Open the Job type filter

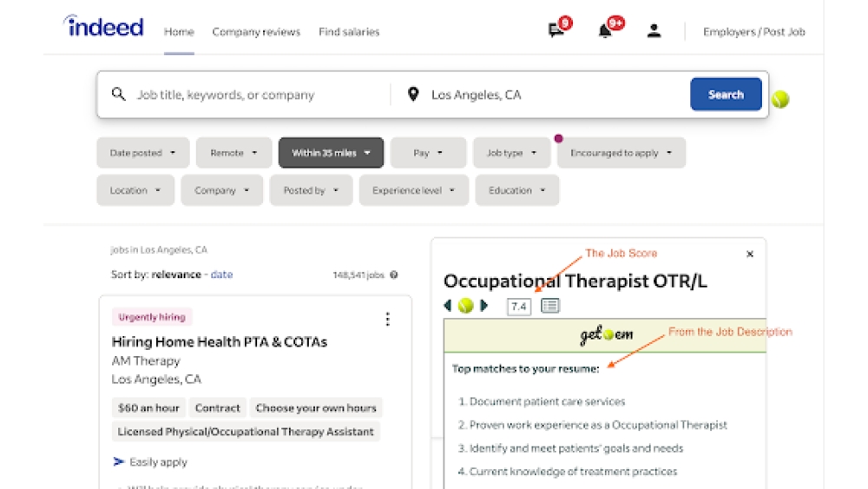pos(511,153)
